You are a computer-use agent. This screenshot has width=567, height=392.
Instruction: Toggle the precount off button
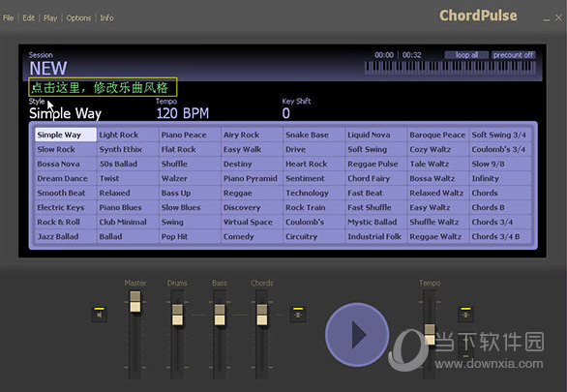(x=514, y=55)
